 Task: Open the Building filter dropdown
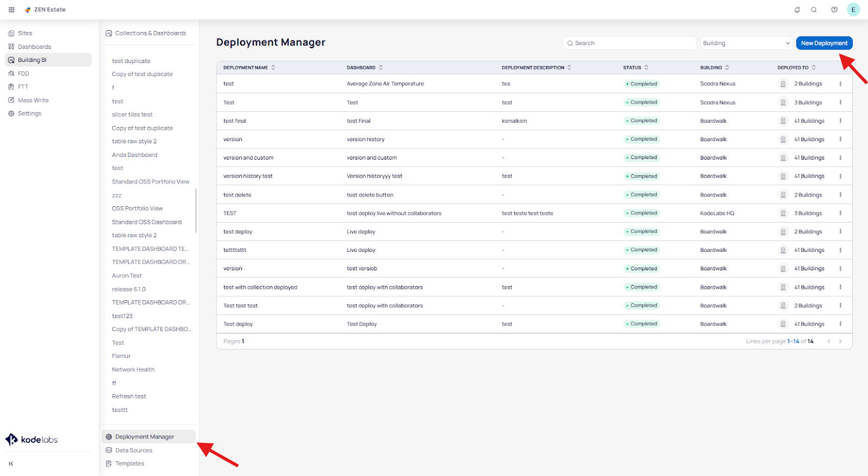pyautogui.click(x=746, y=43)
